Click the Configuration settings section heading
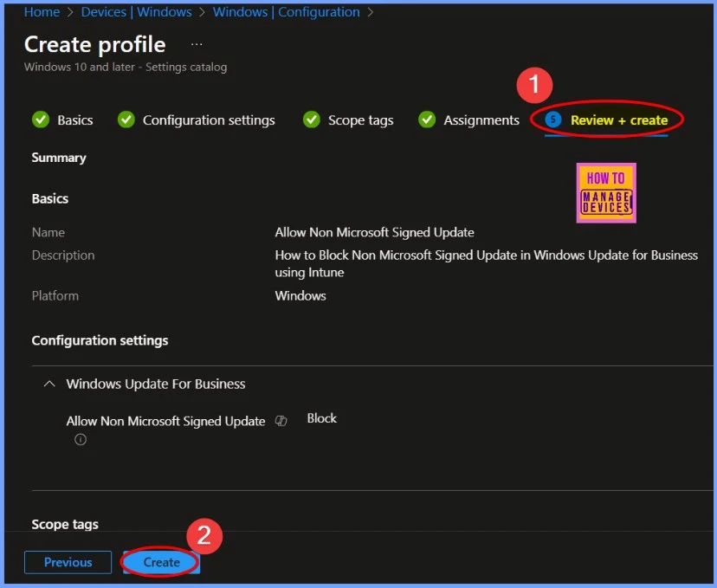Screen dimensions: 717x588 coord(100,340)
